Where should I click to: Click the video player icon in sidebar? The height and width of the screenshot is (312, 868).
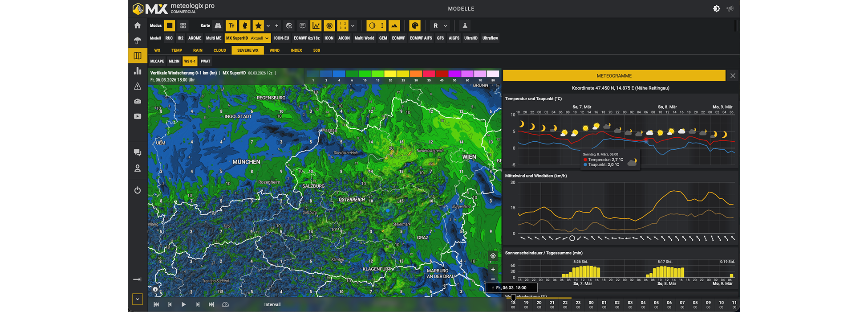pyautogui.click(x=138, y=116)
